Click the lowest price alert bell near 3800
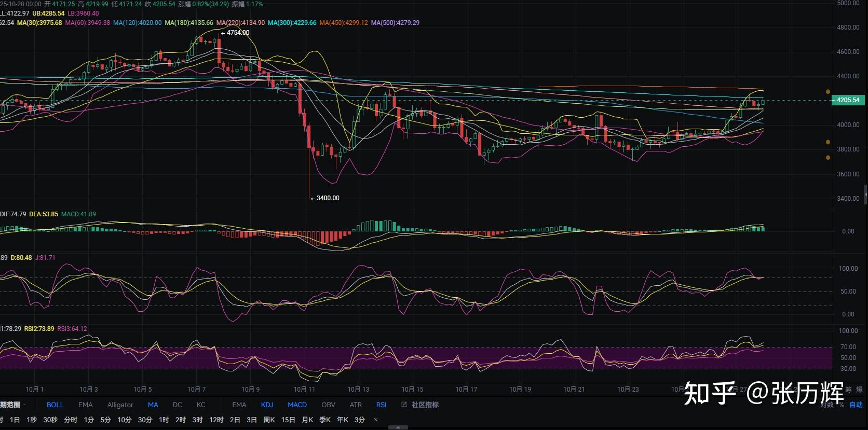 pyautogui.click(x=828, y=158)
